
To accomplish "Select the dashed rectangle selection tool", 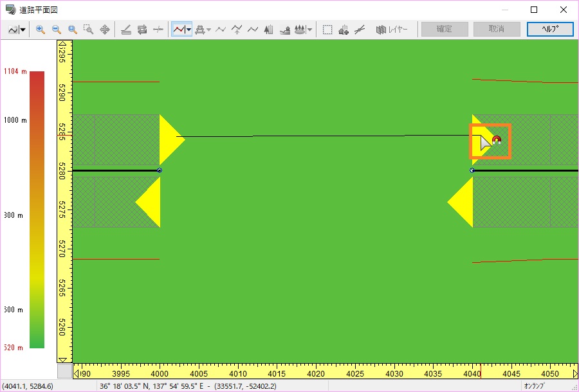I will [x=327, y=30].
